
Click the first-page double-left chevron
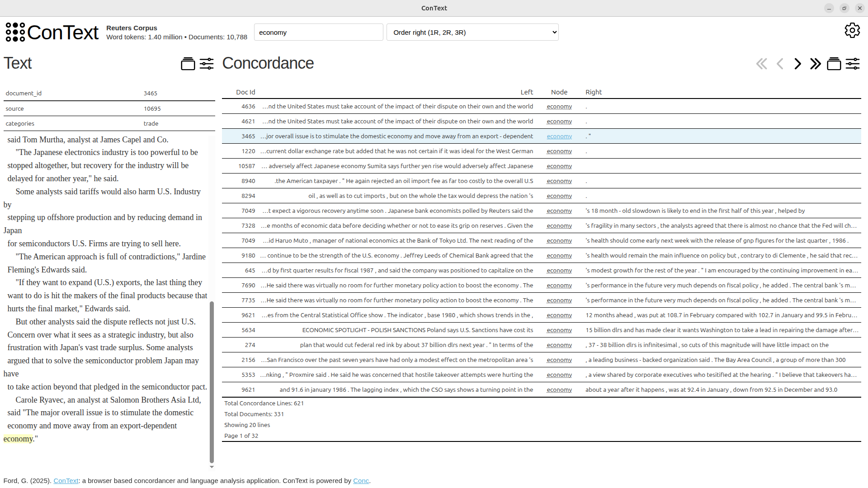761,64
